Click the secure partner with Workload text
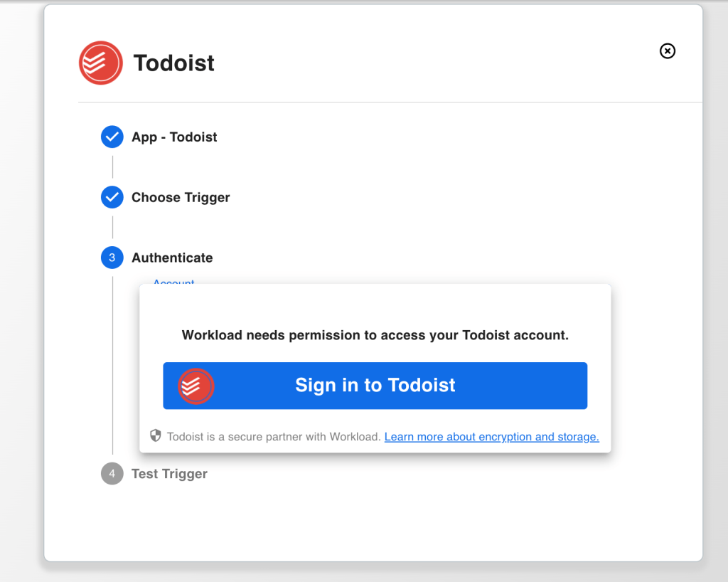This screenshot has width=728, height=582. coord(274,437)
